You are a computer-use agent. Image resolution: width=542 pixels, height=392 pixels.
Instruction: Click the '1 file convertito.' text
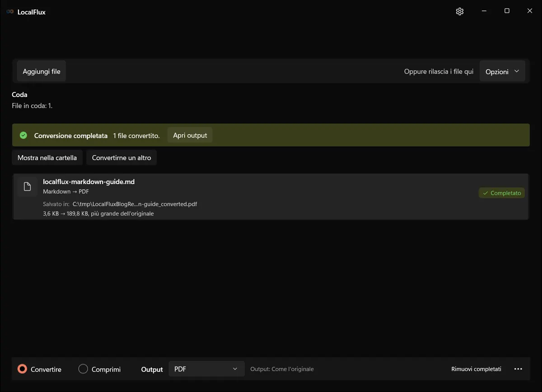coord(136,135)
